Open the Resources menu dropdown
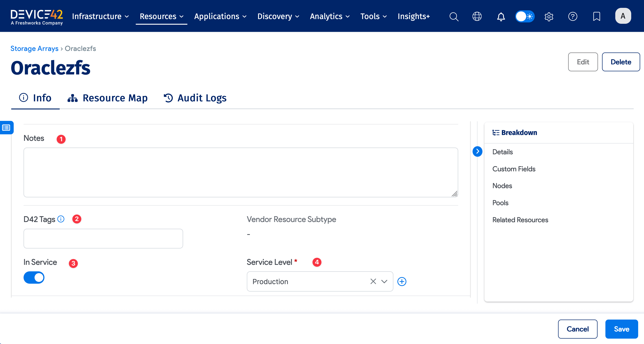 pos(161,17)
